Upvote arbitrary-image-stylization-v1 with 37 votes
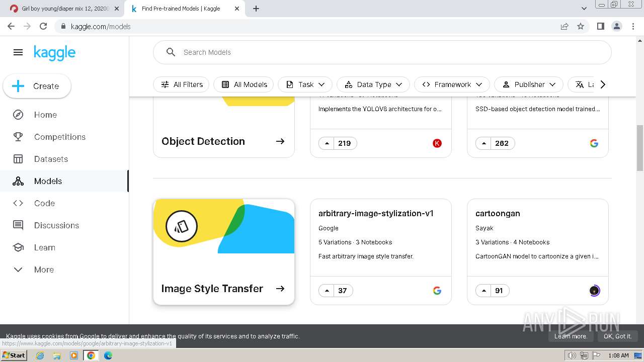This screenshot has width=644, height=362. (x=327, y=291)
